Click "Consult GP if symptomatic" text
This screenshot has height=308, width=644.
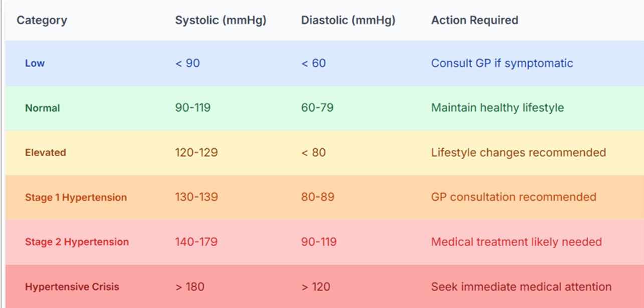[502, 63]
